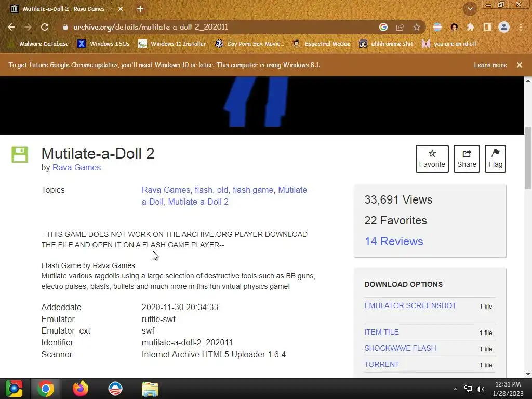Click the 33,691 Views text
Image resolution: width=532 pixels, height=399 pixels.
[398, 200]
